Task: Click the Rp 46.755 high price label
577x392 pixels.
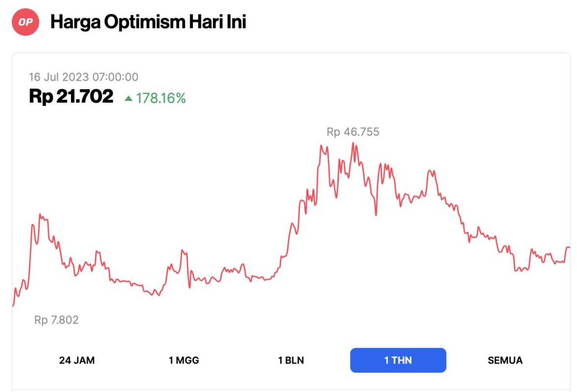Action: click(x=353, y=132)
